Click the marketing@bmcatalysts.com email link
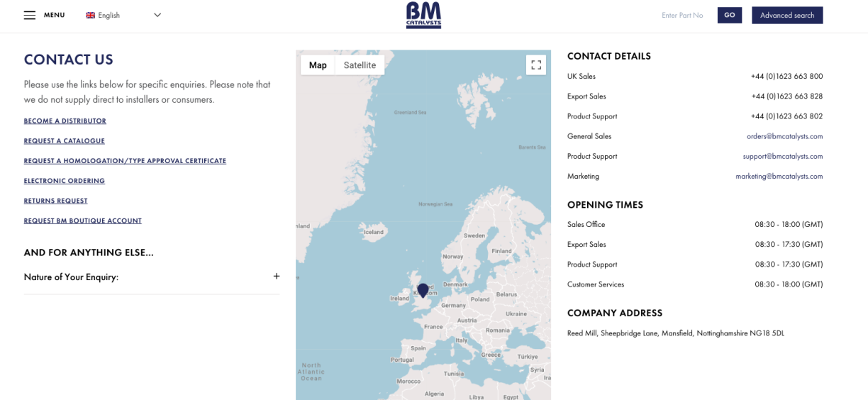 tap(779, 176)
